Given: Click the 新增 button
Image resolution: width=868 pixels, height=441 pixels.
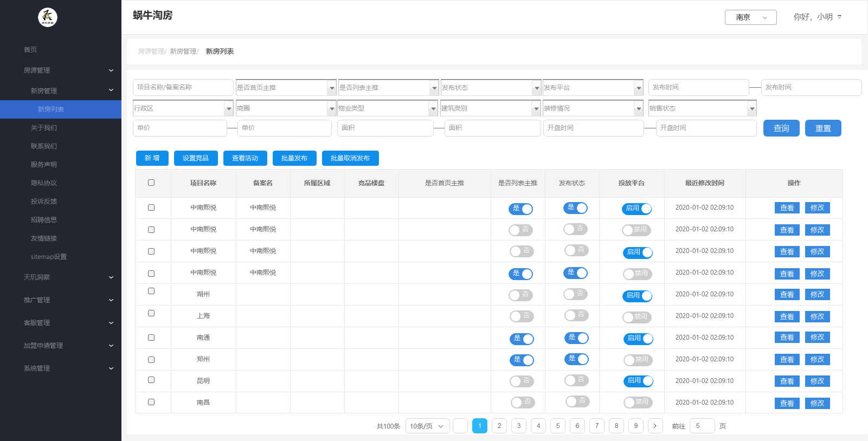Looking at the screenshot, I should [x=152, y=158].
